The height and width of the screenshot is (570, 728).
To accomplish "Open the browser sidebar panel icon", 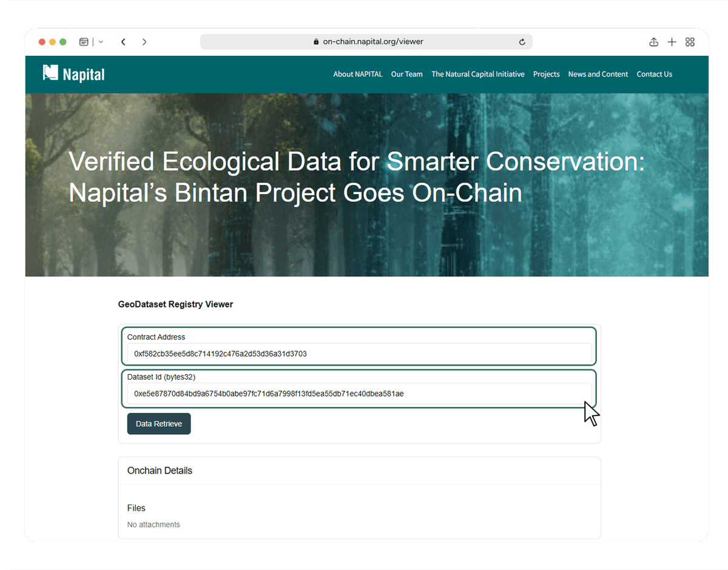I will [x=84, y=42].
